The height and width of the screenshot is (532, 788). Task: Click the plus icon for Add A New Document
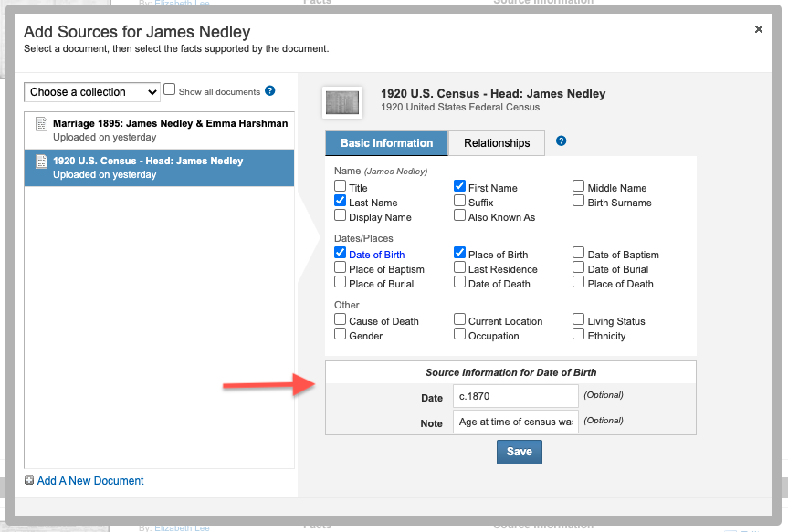click(29, 481)
